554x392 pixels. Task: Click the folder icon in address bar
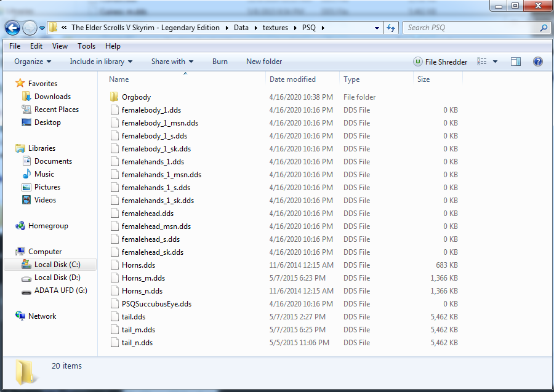tap(53, 28)
